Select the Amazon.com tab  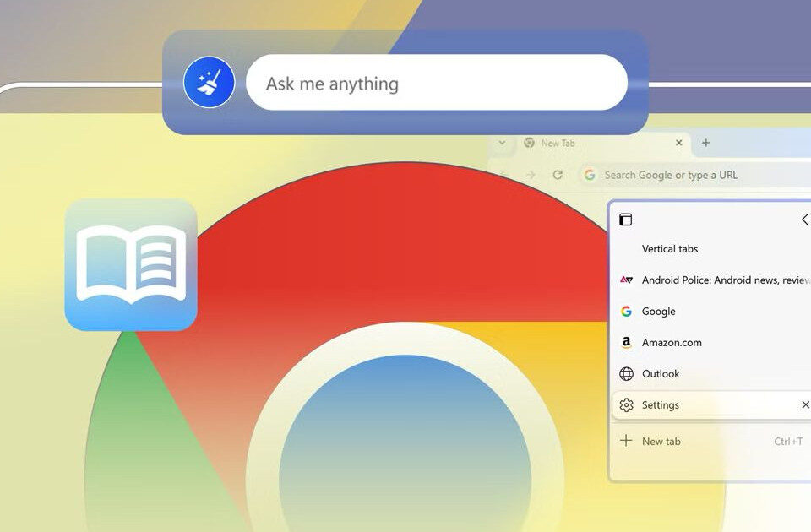tap(672, 343)
